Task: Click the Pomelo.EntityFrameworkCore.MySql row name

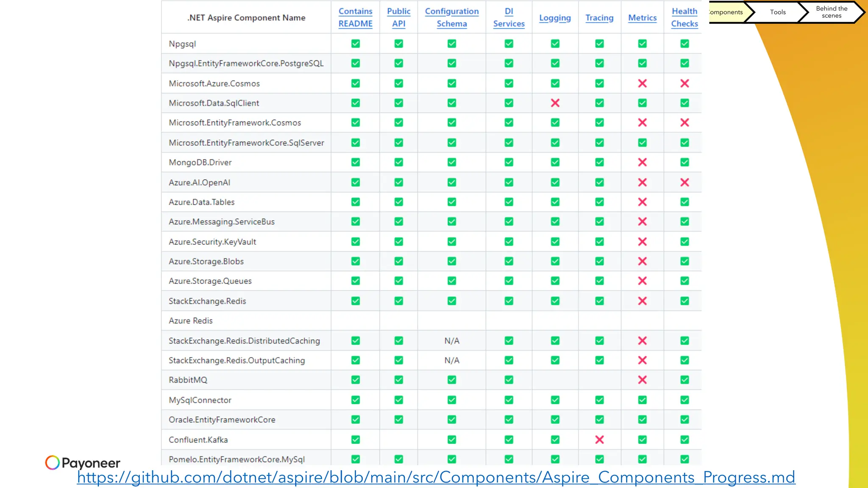Action: (236, 459)
